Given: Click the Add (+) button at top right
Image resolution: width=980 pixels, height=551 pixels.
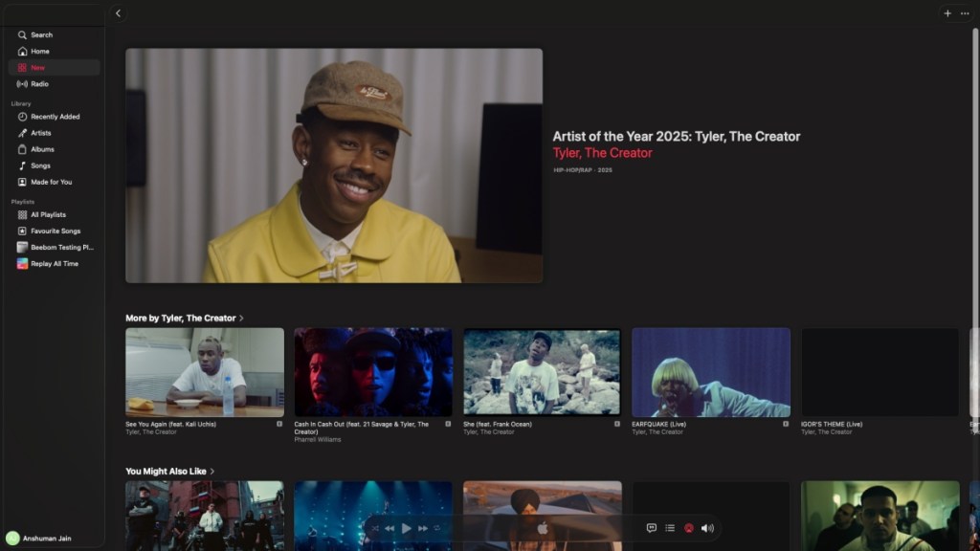Looking at the screenshot, I should (947, 13).
